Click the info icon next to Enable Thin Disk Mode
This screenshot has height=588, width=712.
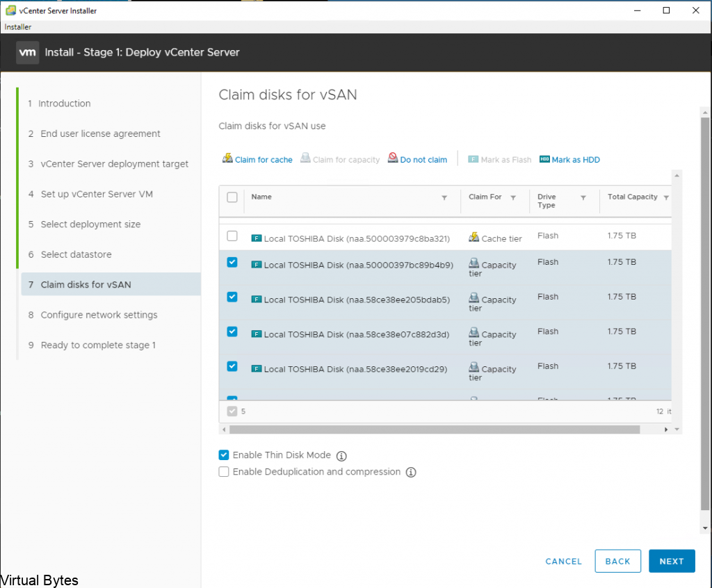341,456
